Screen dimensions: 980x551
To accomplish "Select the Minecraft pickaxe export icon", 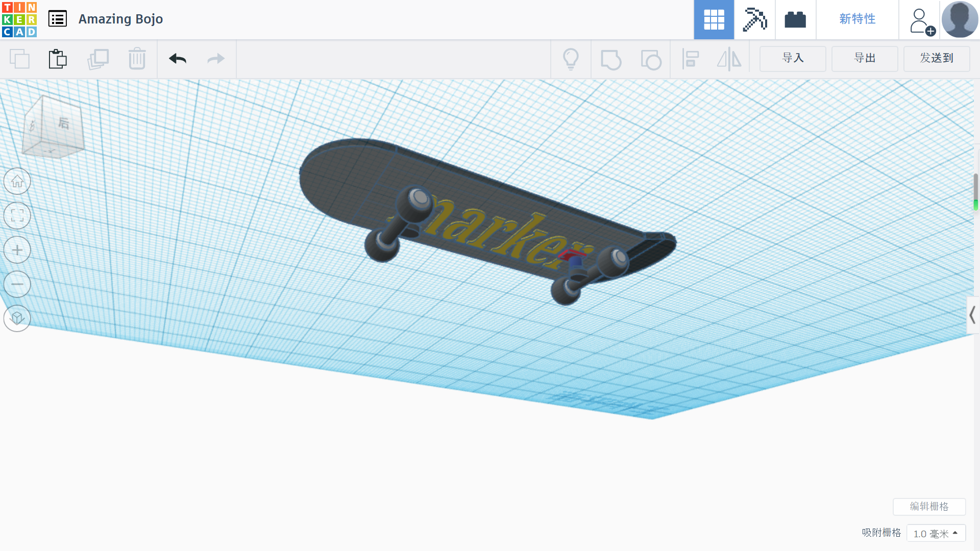I will click(754, 19).
